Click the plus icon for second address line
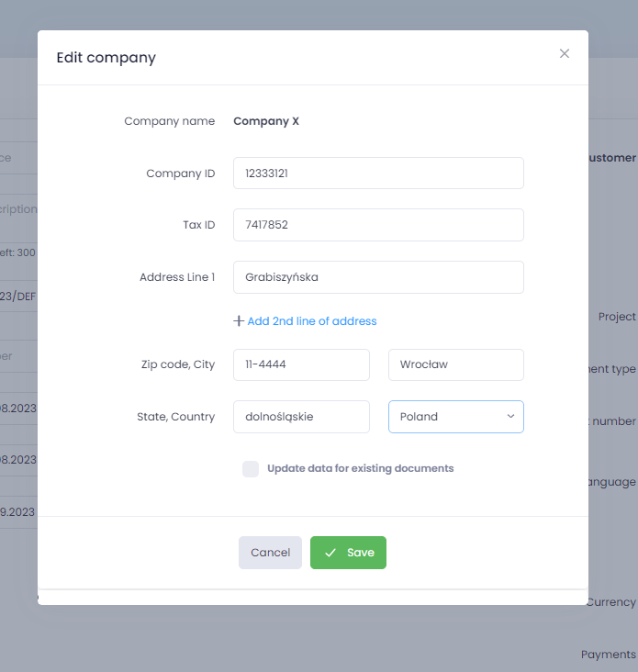The height and width of the screenshot is (672, 638). tap(239, 321)
